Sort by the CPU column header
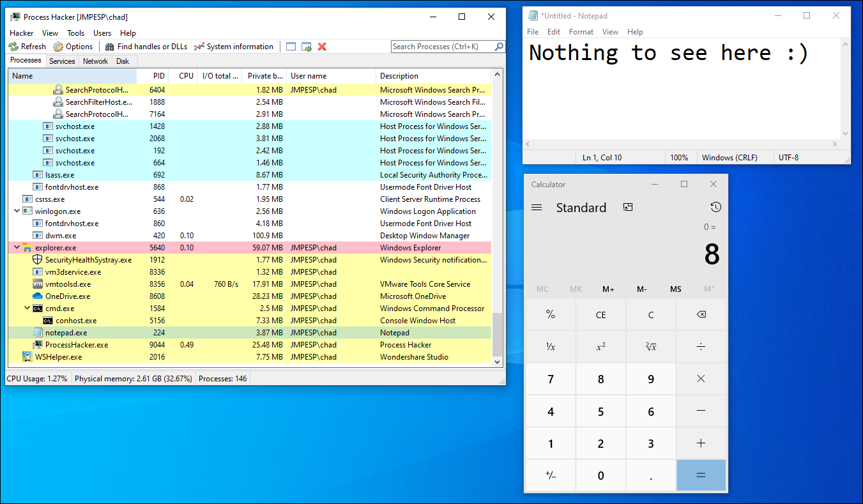This screenshot has height=504, width=863. point(183,76)
